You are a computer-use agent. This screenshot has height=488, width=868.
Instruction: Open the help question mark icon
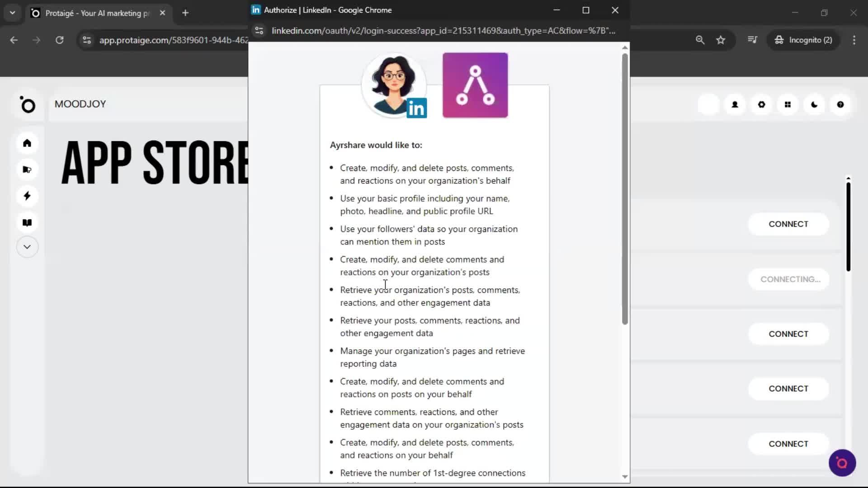(x=840, y=104)
